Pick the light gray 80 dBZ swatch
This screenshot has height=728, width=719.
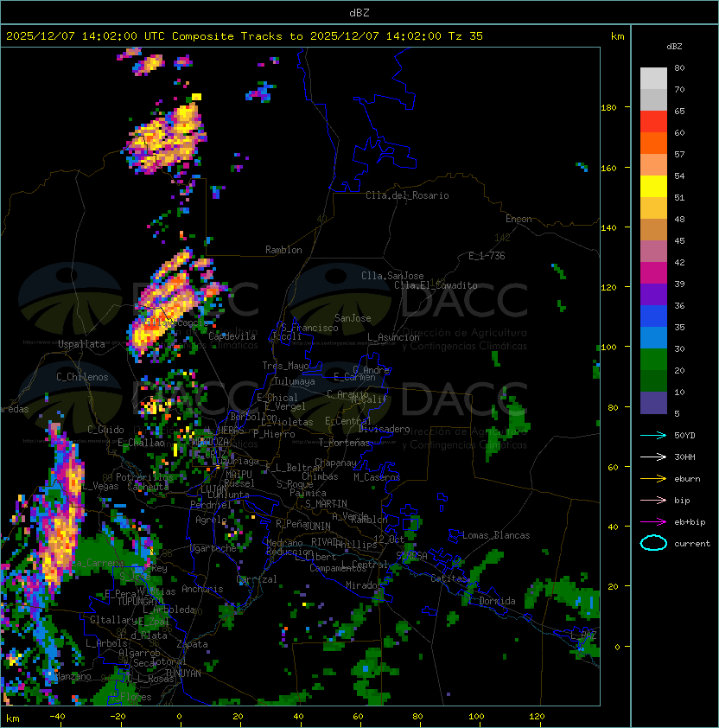(653, 79)
